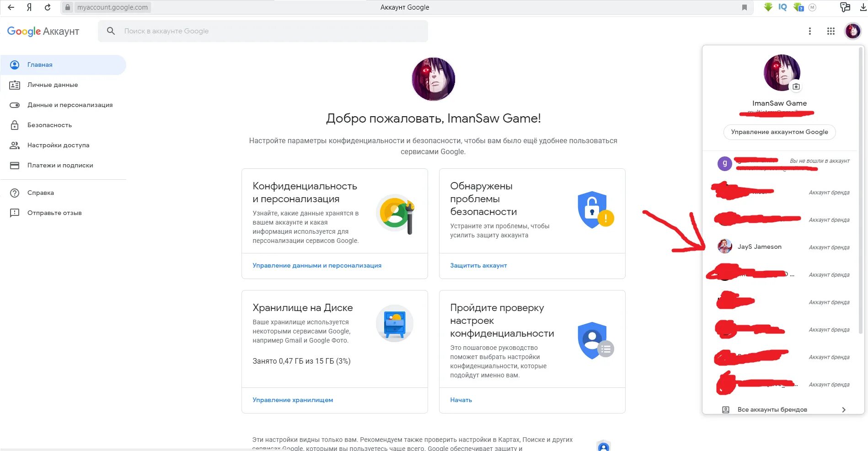Click the 'Вы не вошли в аккаунт' label
868x451 pixels.
point(820,161)
